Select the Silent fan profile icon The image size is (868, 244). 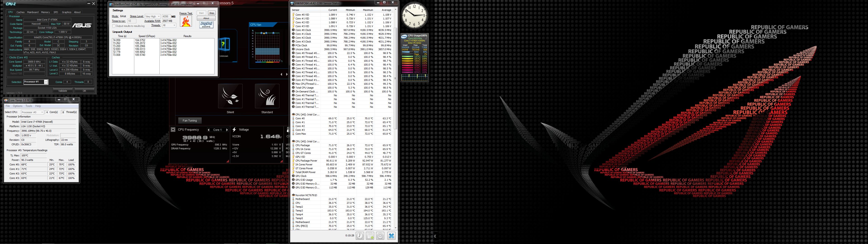(230, 96)
